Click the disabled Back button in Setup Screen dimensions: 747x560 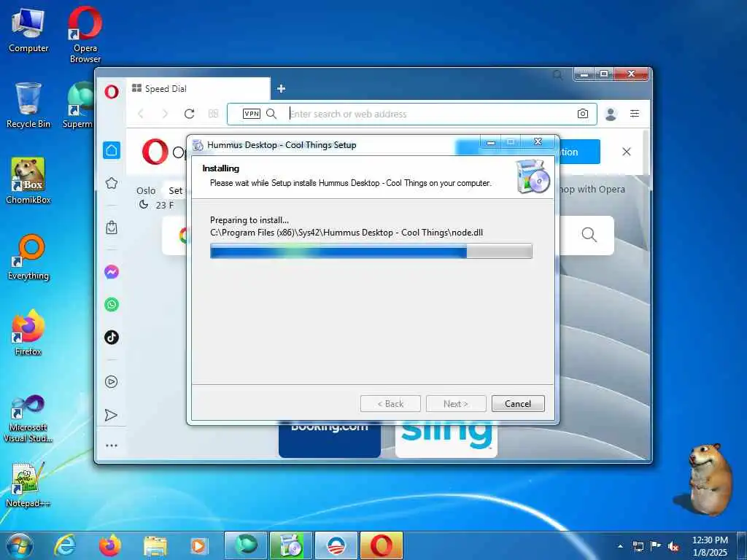(x=391, y=404)
